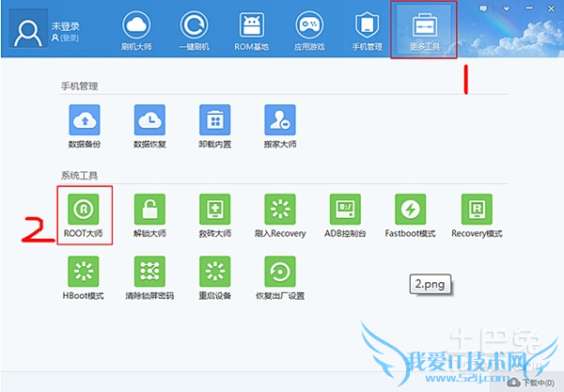This screenshot has width=564, height=392.
Task: Minimize the window
Action: coord(529,8)
